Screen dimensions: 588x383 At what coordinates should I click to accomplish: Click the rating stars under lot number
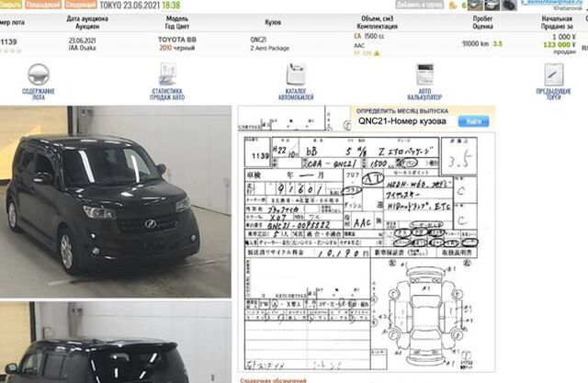(10, 51)
